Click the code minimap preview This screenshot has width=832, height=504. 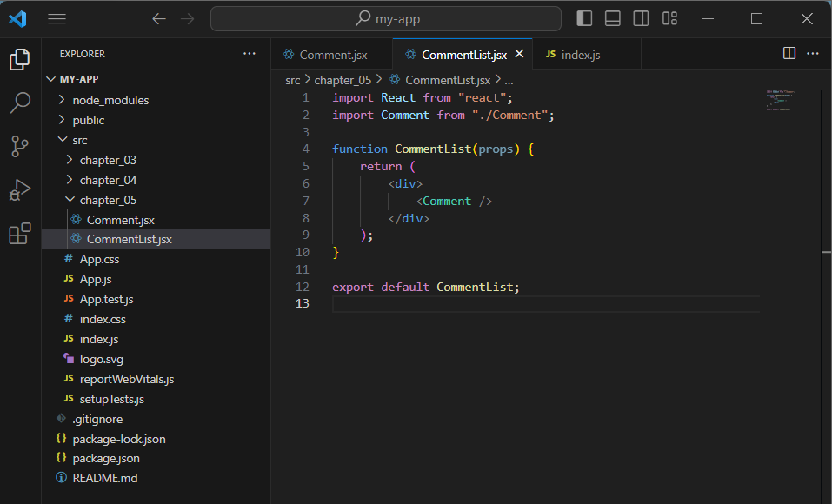tap(778, 99)
